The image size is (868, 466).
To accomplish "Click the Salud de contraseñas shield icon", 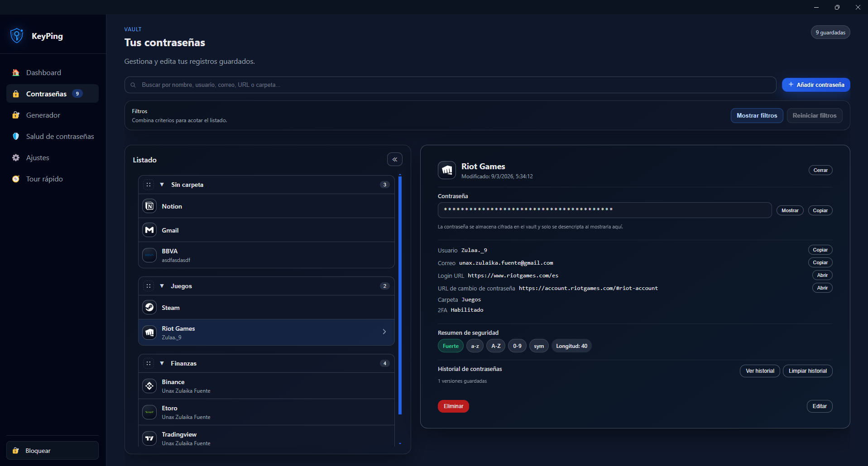I will (x=15, y=136).
